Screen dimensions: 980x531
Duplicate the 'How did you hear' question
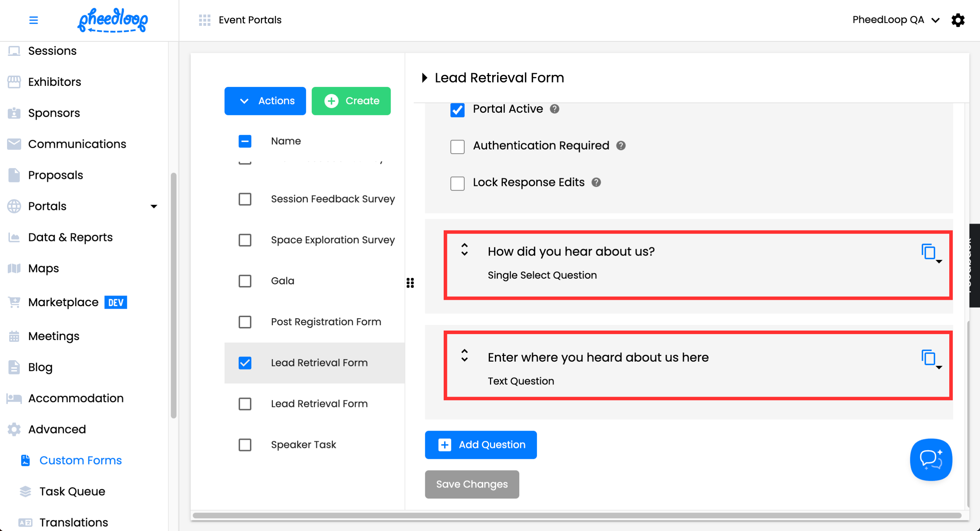pos(928,252)
